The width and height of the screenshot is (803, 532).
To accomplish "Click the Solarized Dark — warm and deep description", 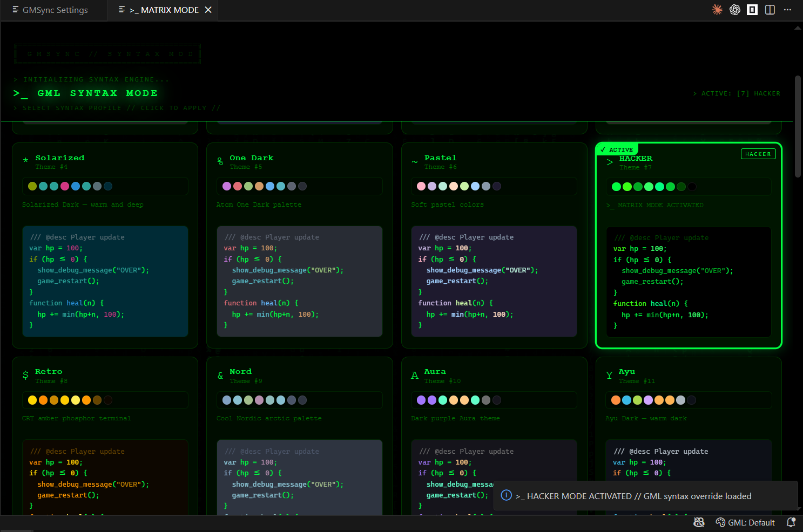I will click(x=83, y=204).
